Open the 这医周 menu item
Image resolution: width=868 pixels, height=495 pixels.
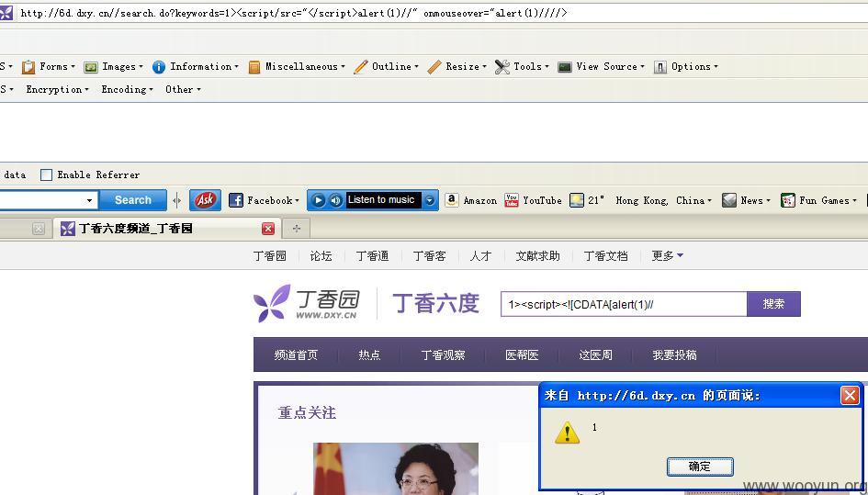point(595,354)
